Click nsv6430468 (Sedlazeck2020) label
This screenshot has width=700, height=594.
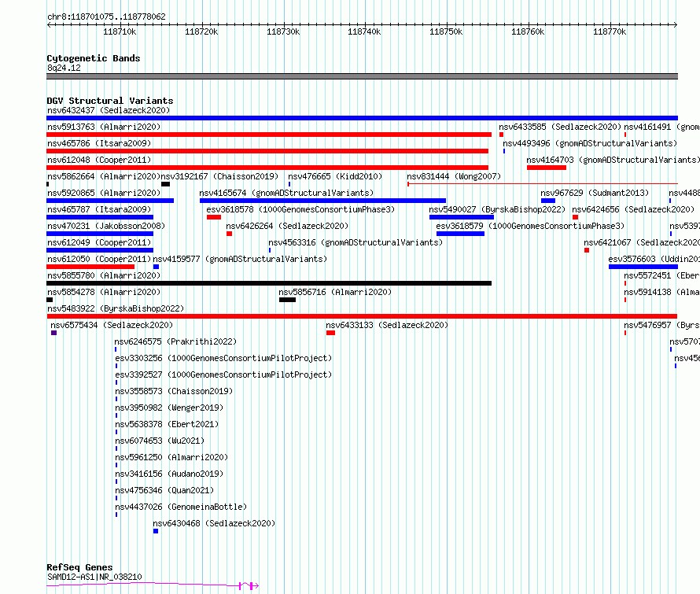click(x=214, y=523)
